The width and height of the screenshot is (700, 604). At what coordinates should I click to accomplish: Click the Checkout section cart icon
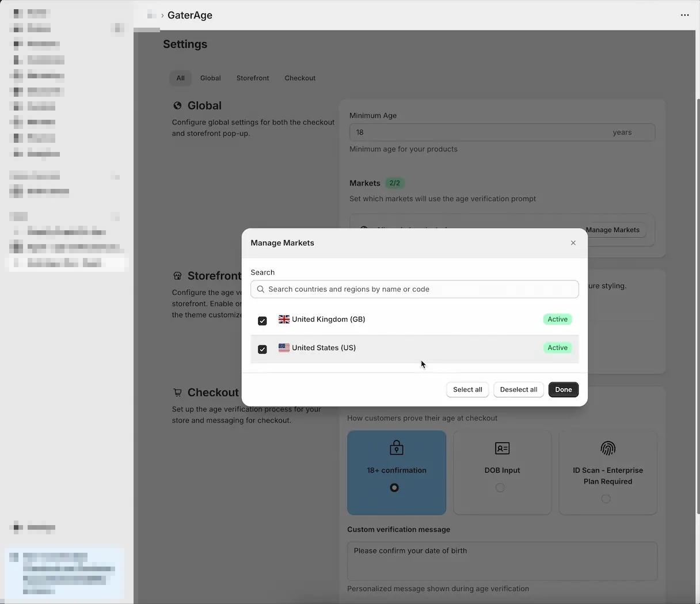(x=177, y=392)
